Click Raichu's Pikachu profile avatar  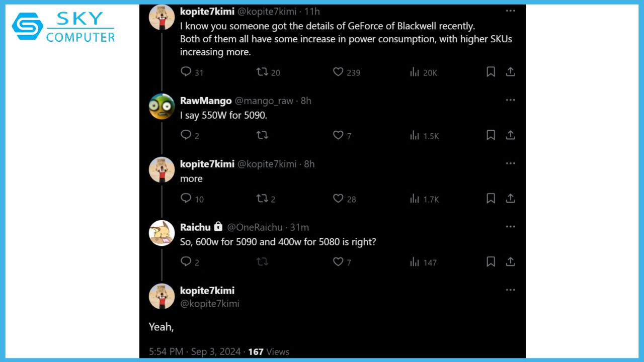pyautogui.click(x=162, y=233)
